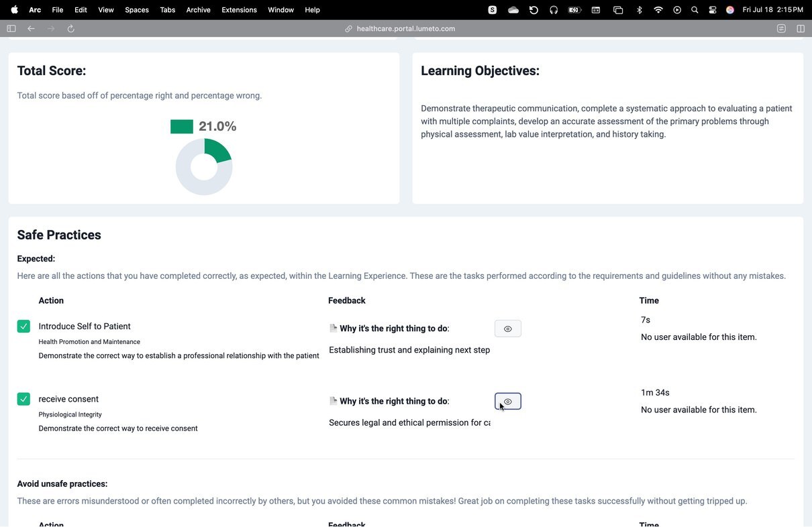Open the Apple menu
Viewport: 812px width, 527px height.
pyautogui.click(x=14, y=9)
